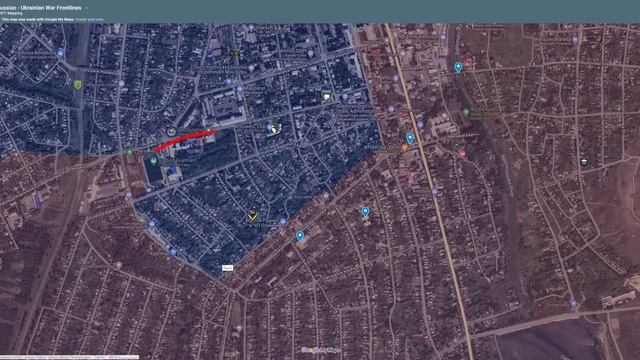This screenshot has height=360, width=640.
Task: Select the black-and-white unit emblem in the blue zone
Action: click(276, 129)
